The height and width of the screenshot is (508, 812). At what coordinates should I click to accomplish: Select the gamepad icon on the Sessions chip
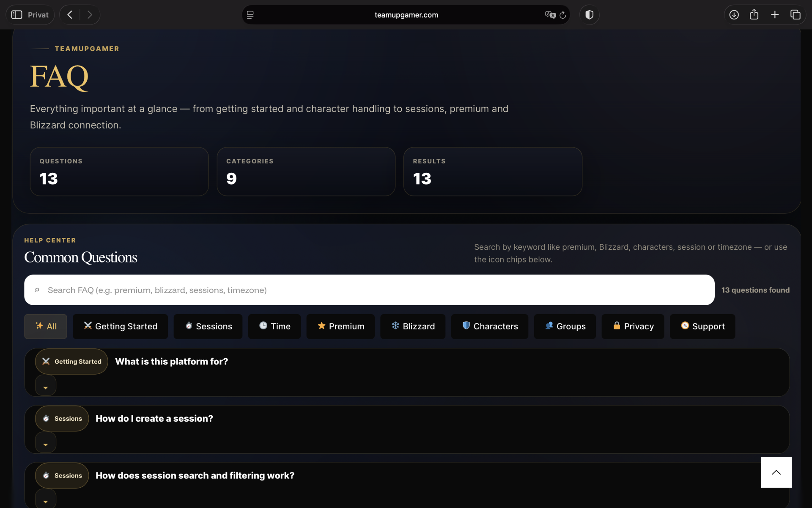click(189, 326)
